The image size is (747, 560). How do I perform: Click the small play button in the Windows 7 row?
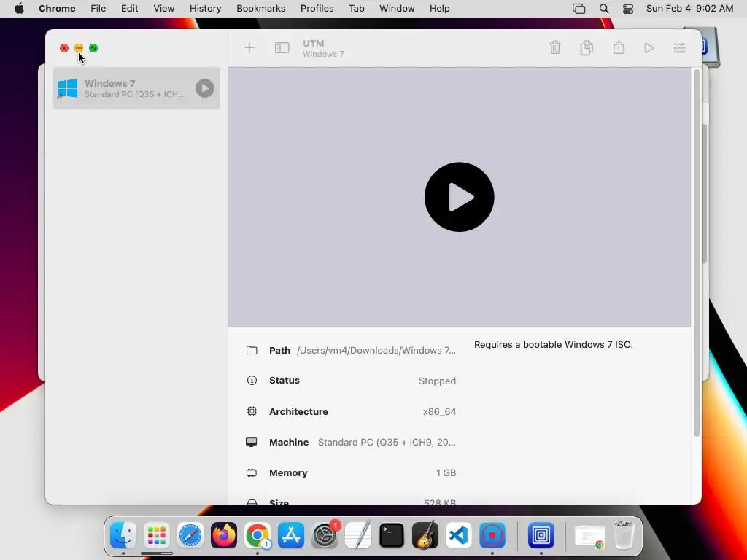pos(205,88)
